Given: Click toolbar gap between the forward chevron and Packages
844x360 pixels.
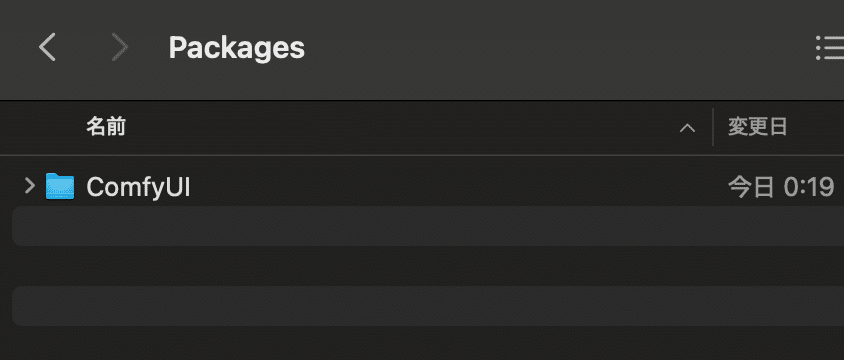Looking at the screenshot, I should (x=149, y=48).
